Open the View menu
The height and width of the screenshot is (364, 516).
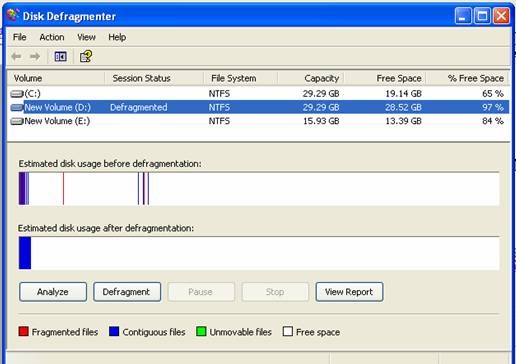click(x=86, y=37)
